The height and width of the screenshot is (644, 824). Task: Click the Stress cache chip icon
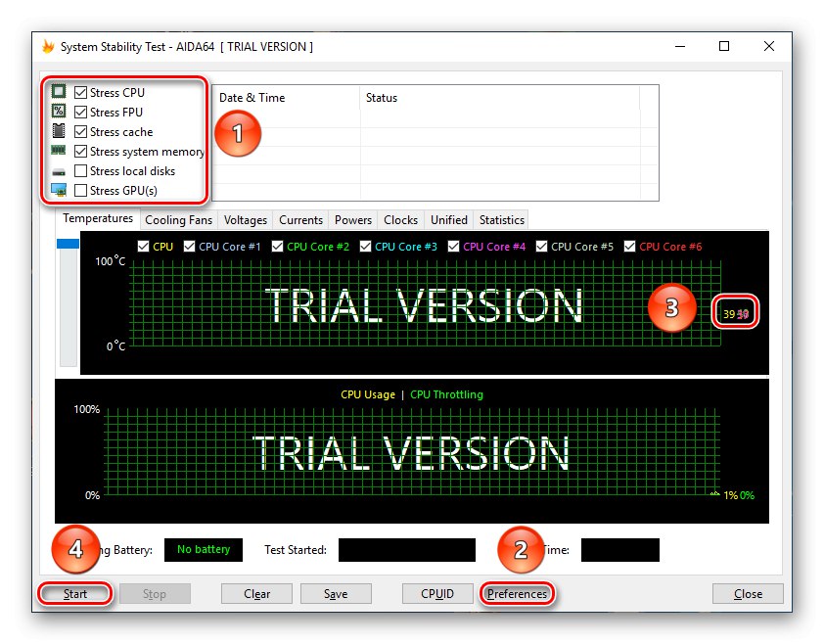click(59, 130)
